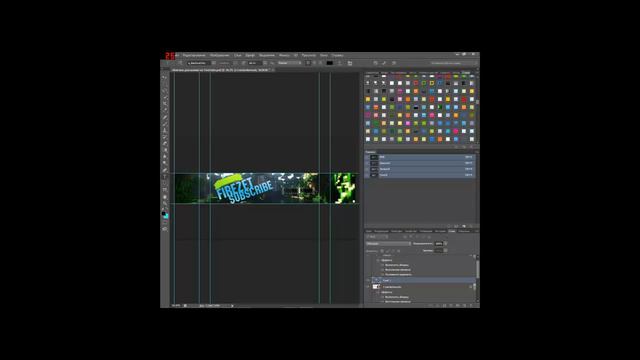
Task: Open the Изображение menu
Action: (220, 55)
